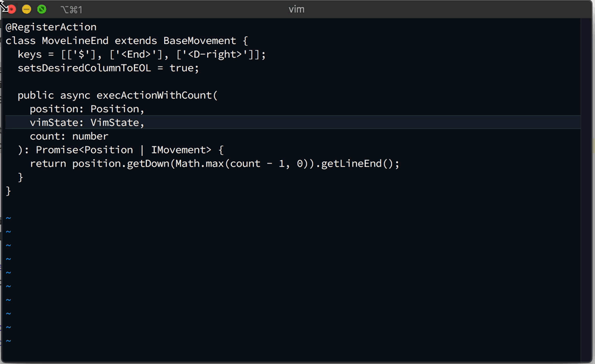Click "setsDesiredColumnToEOL" property name
This screenshot has height=364, width=595.
[x=84, y=68]
